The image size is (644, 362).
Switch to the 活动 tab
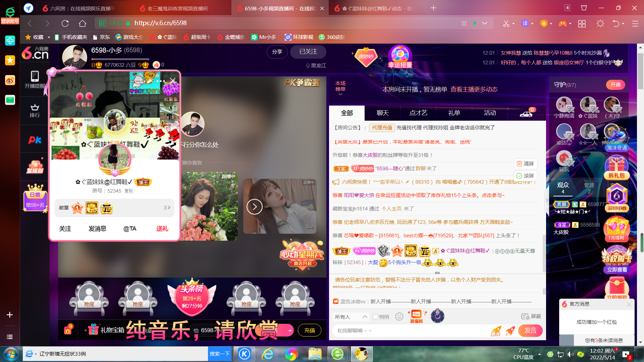[490, 113]
